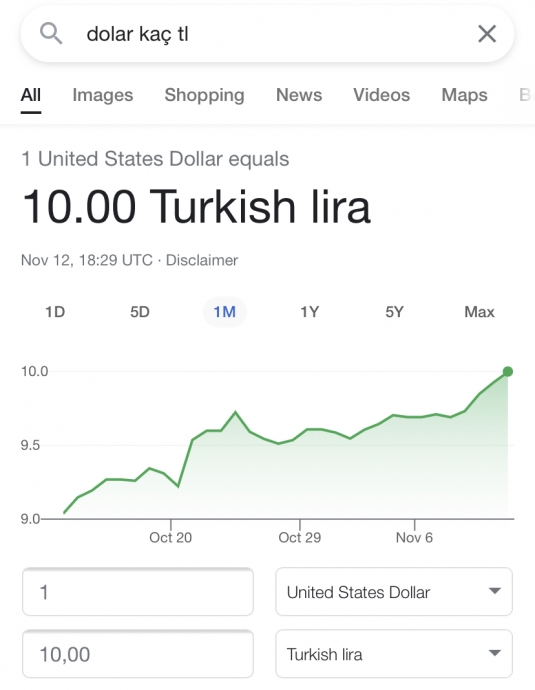Choose the highlighted 1M range
535x690 pixels.
(224, 312)
